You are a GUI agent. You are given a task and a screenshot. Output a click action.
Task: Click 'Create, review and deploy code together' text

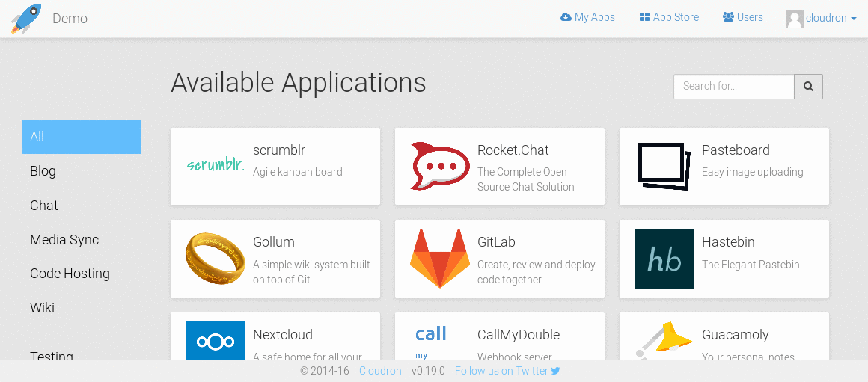coord(537,272)
